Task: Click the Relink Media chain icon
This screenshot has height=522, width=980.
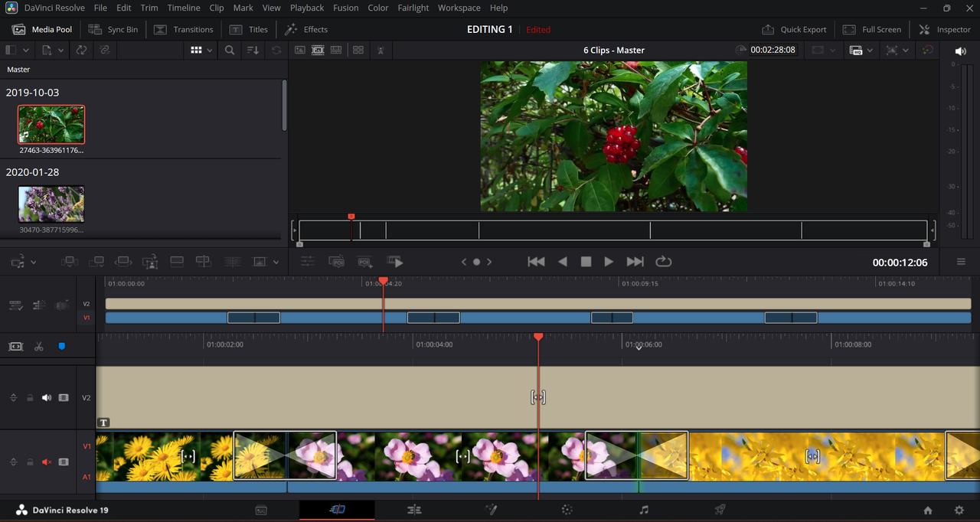Action: coord(105,50)
